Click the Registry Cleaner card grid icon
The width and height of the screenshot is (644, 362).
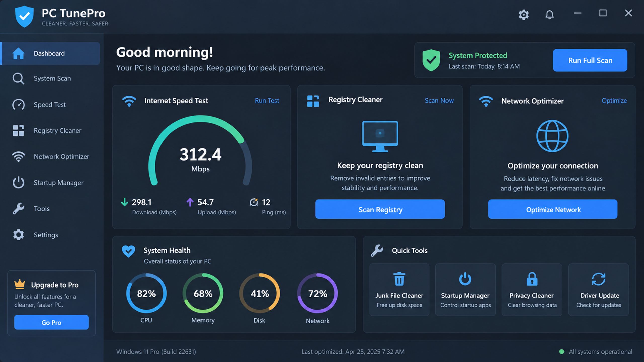click(313, 101)
